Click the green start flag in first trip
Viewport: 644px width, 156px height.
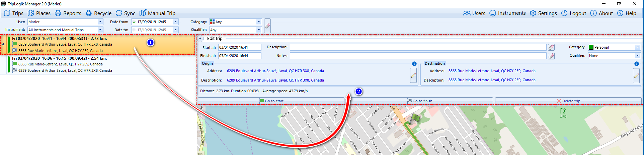coord(15,44)
